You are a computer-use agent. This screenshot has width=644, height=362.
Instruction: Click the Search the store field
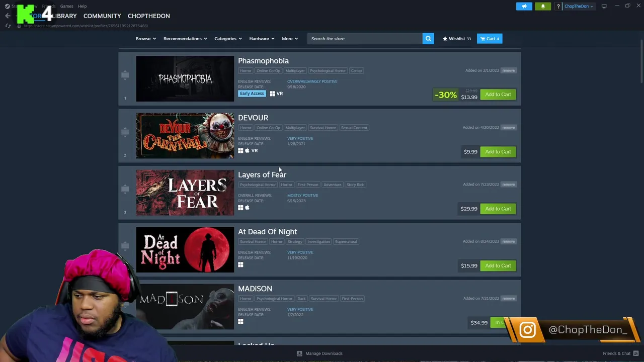pos(365,39)
